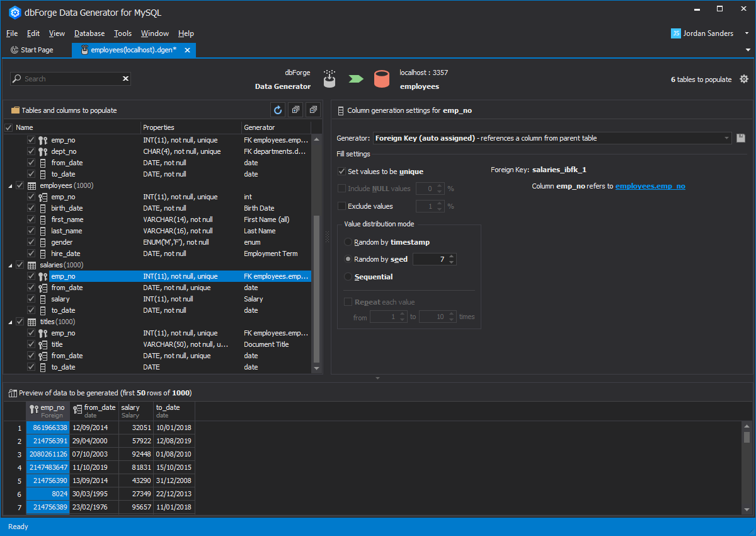
Task: Select Random by timestamp option
Action: (348, 242)
